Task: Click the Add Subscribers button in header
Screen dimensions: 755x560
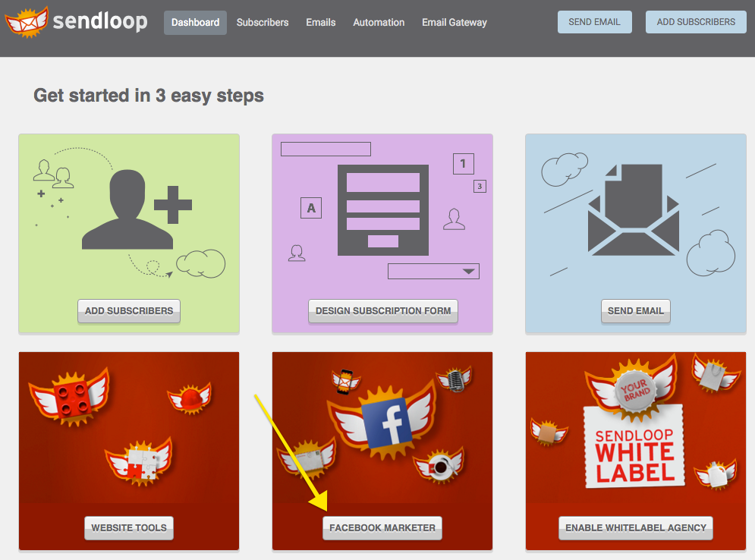Action: [696, 22]
